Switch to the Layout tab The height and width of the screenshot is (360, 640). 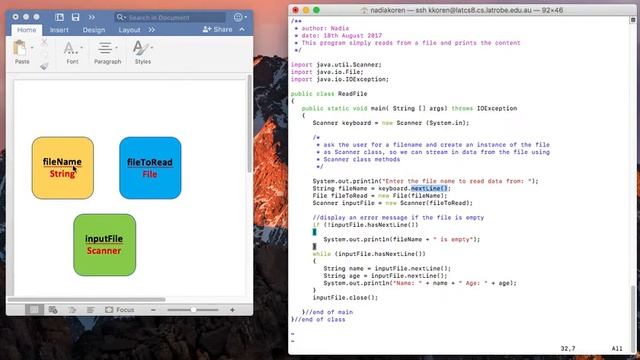(x=129, y=30)
